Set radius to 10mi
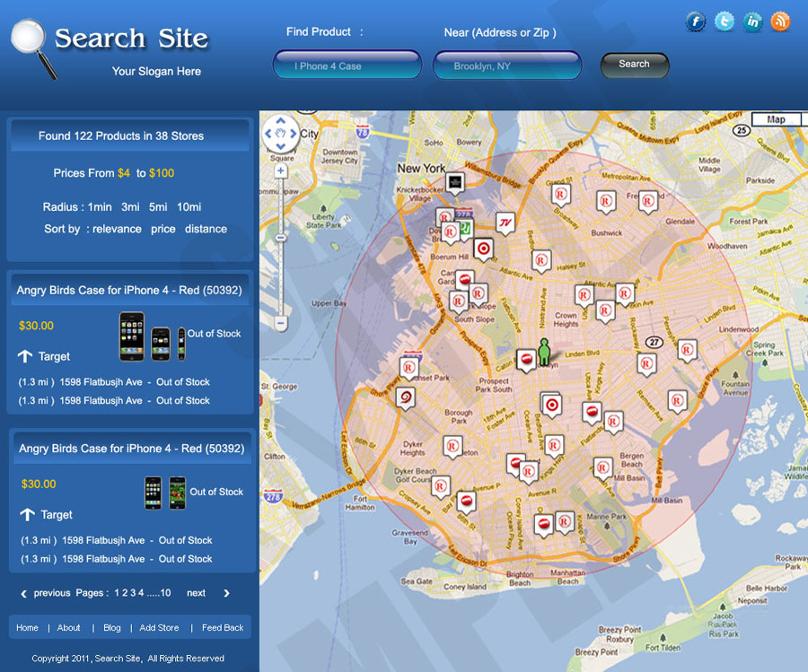Image resolution: width=808 pixels, height=672 pixels. pos(189,207)
